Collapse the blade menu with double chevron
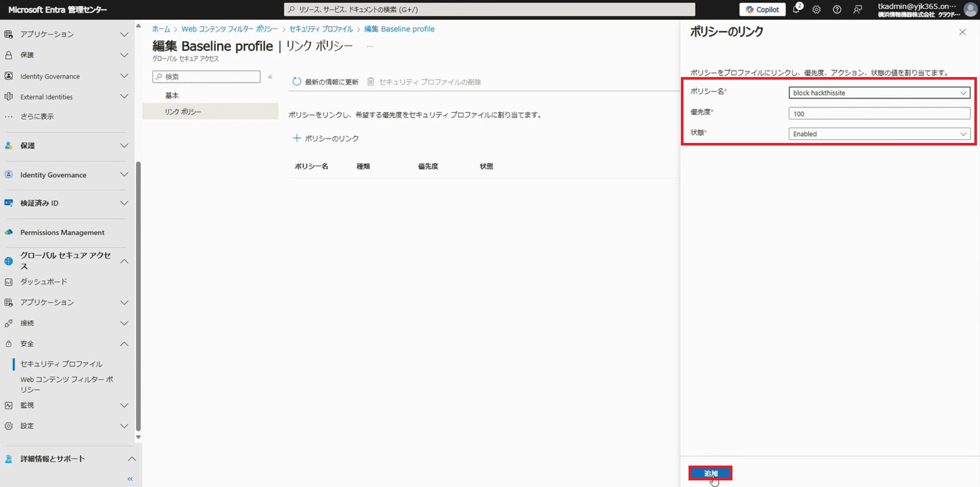980x487 pixels. pyautogui.click(x=270, y=77)
